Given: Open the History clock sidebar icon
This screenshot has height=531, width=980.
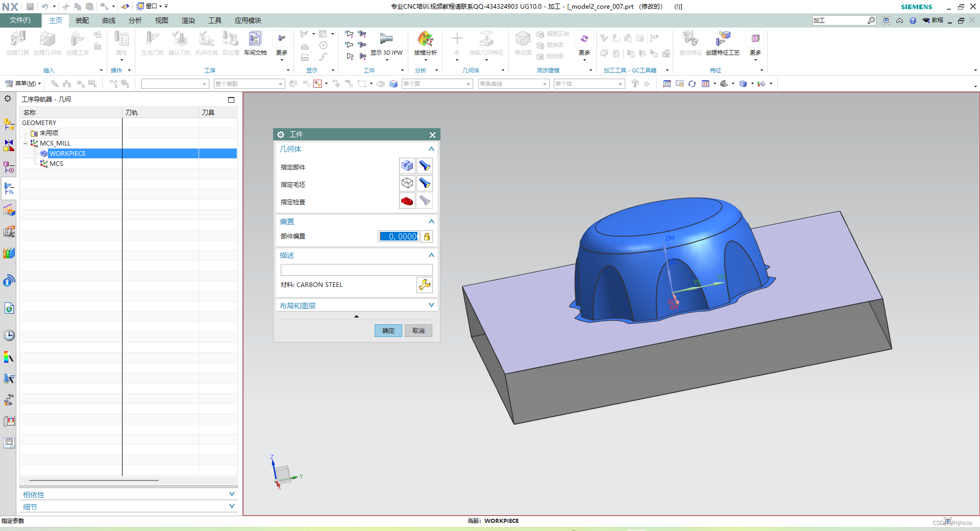Looking at the screenshot, I should pos(9,335).
